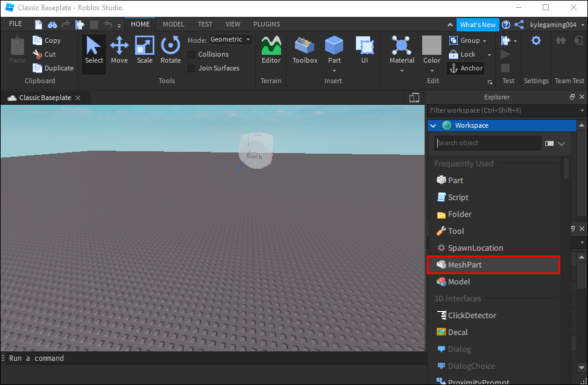
Task: Activate the Move tool
Action: (x=119, y=51)
